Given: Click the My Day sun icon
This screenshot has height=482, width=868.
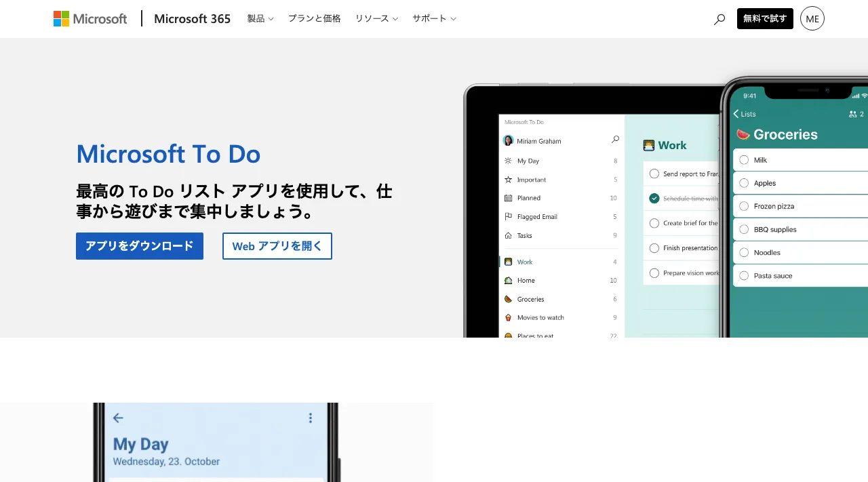Looking at the screenshot, I should tap(509, 161).
